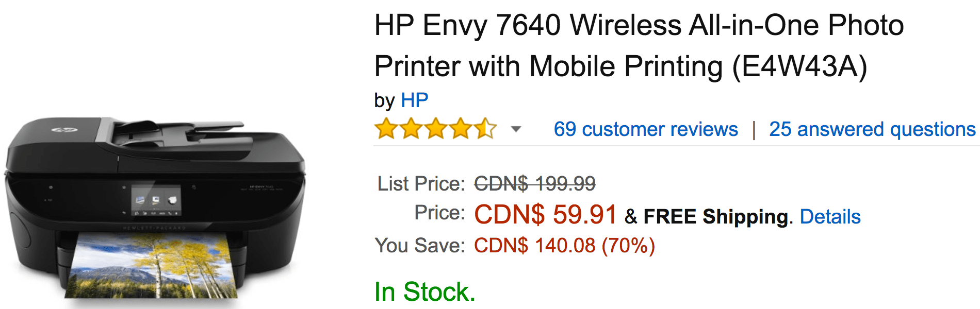Open the HP brand link
The width and height of the screenshot is (980, 309).
coord(414,100)
